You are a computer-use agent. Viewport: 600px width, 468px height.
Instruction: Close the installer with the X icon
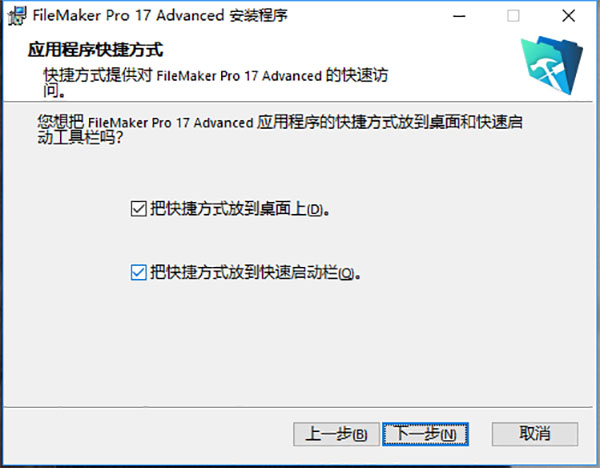point(569,16)
